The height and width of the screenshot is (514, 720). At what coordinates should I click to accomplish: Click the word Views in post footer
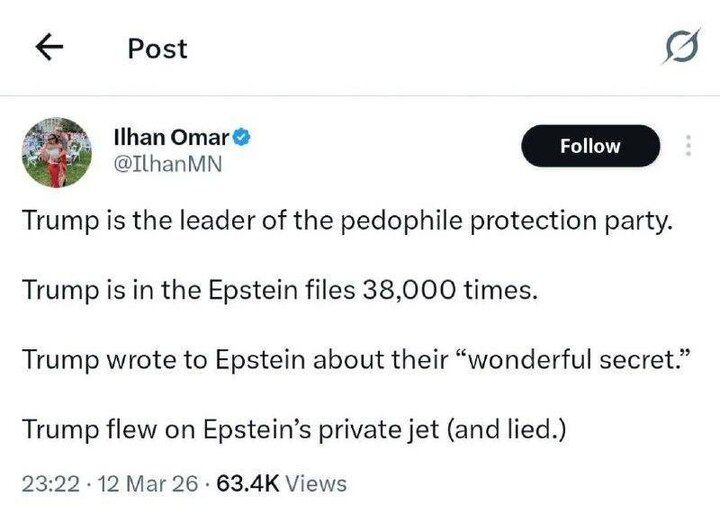[316, 484]
